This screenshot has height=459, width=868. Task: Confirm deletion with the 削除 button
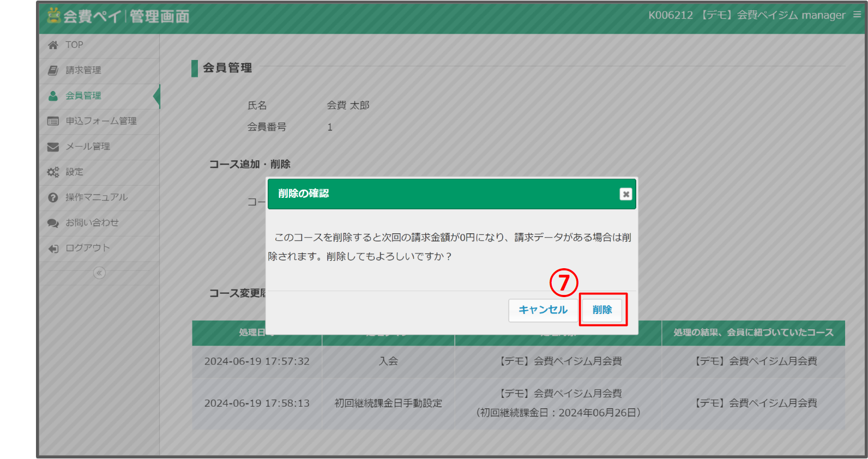click(x=602, y=310)
